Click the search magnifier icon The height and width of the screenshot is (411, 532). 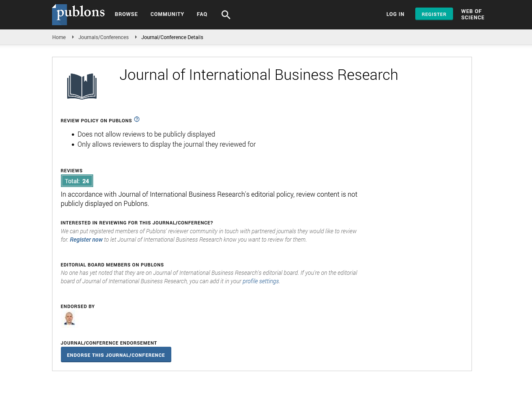[x=226, y=15]
